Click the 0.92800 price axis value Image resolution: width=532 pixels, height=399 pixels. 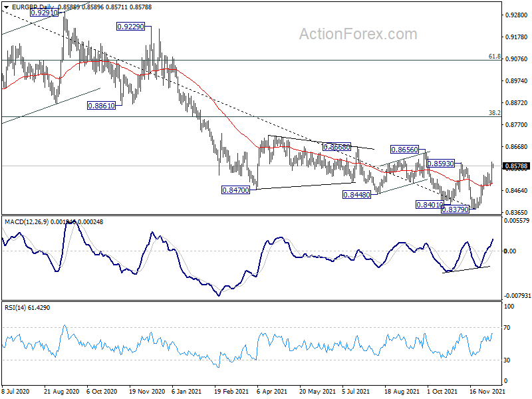point(517,15)
